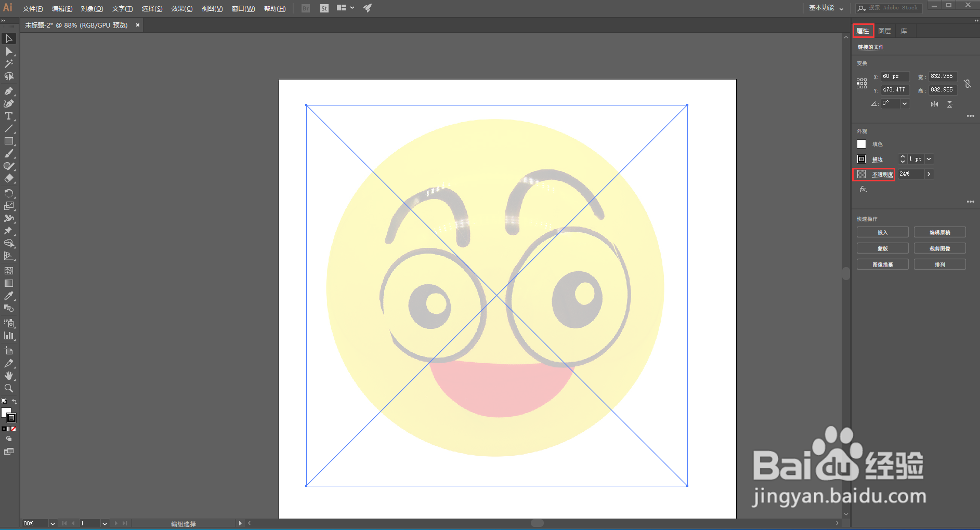Select the Magic Wand tool
Viewport: 980px width, 530px height.
click(9, 64)
